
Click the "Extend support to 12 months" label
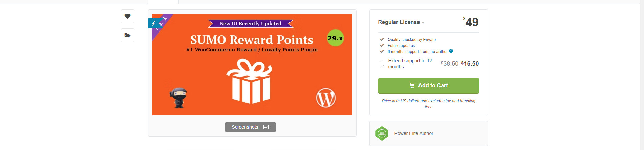point(410,64)
